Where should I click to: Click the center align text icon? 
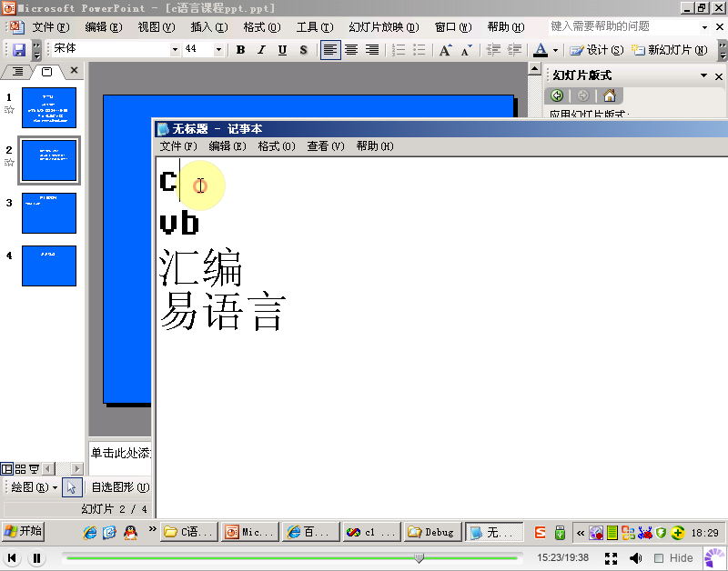(x=351, y=50)
